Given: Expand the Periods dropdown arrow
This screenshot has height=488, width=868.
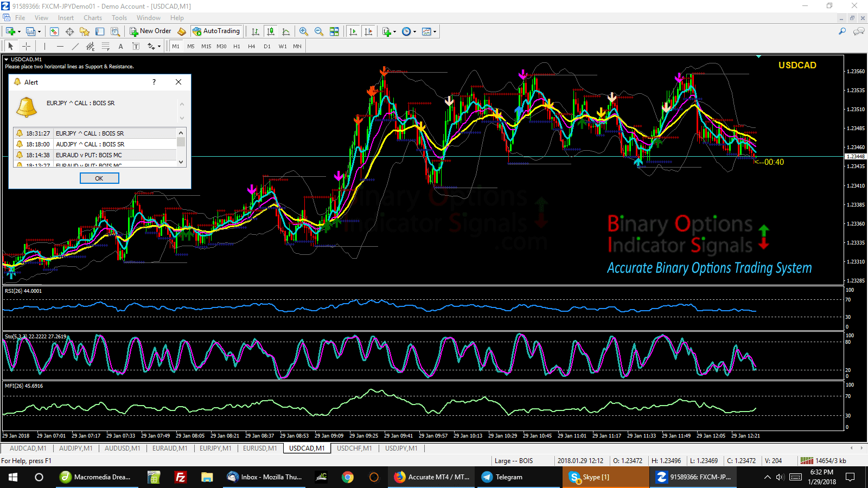Looking at the screenshot, I should coord(414,31).
